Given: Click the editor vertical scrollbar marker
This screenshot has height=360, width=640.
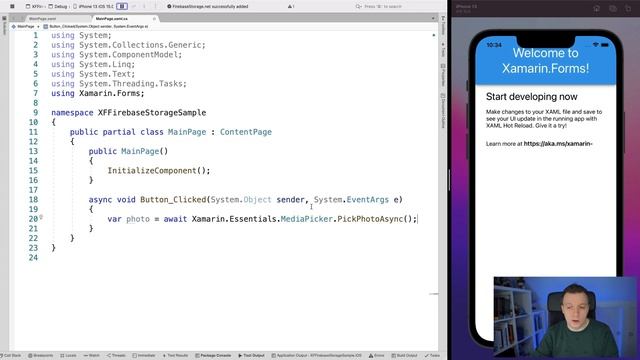Looking at the screenshot, I should pos(434,293).
